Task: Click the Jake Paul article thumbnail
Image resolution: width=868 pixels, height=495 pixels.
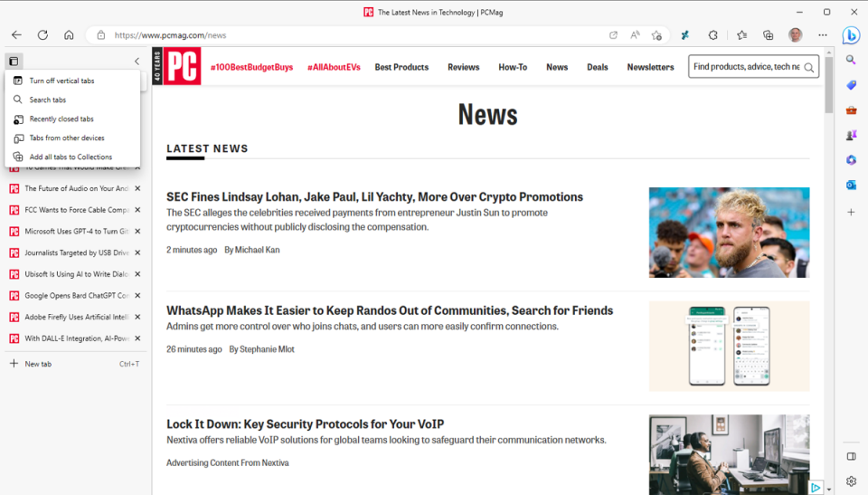Action: (x=729, y=233)
